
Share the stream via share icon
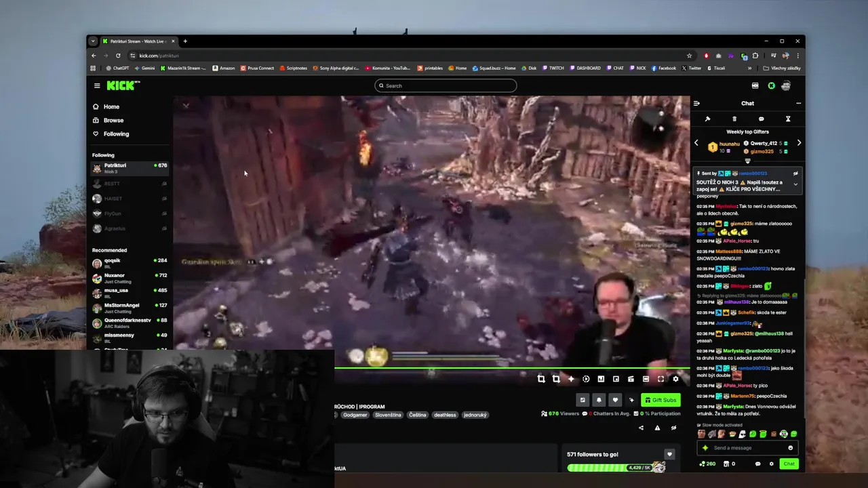coord(641,428)
